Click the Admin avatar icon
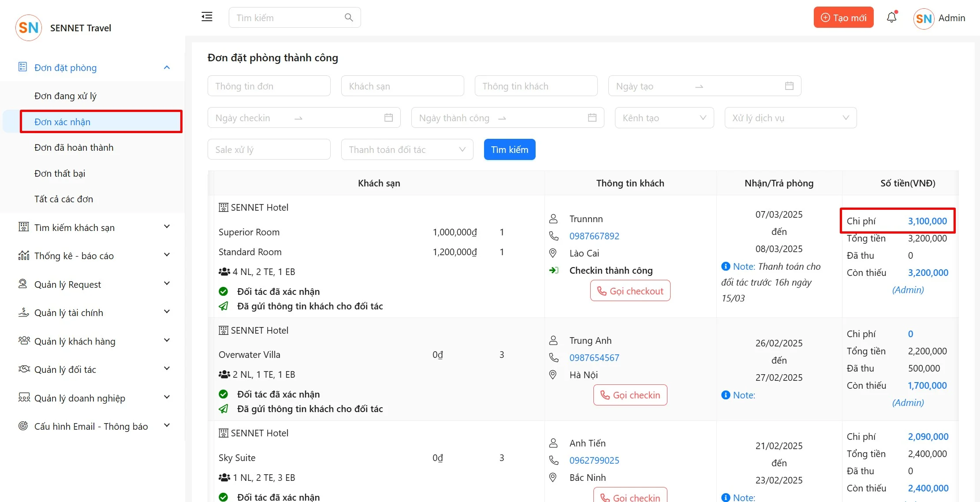The image size is (980, 502). click(x=924, y=19)
